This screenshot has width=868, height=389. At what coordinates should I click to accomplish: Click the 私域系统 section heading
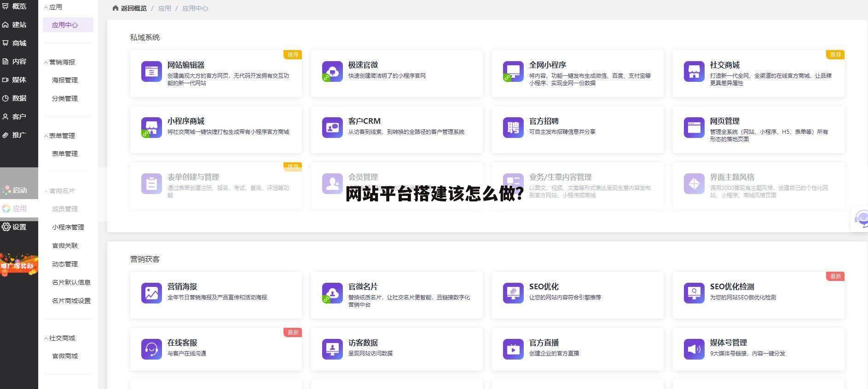click(x=145, y=38)
